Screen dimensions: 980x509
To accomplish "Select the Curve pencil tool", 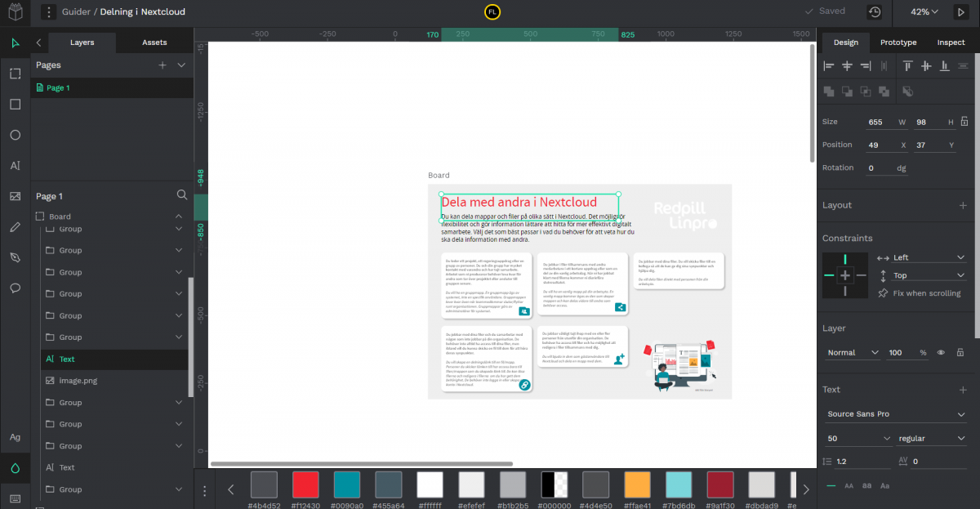I will [15, 226].
